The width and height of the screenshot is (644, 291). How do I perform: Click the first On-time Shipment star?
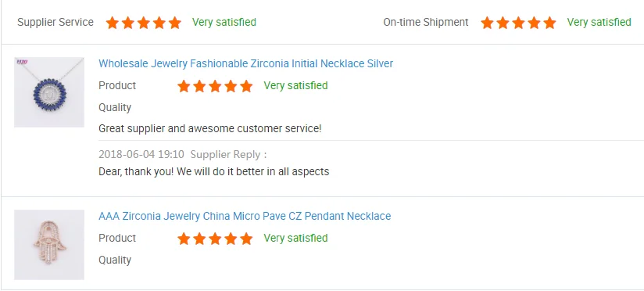487,23
